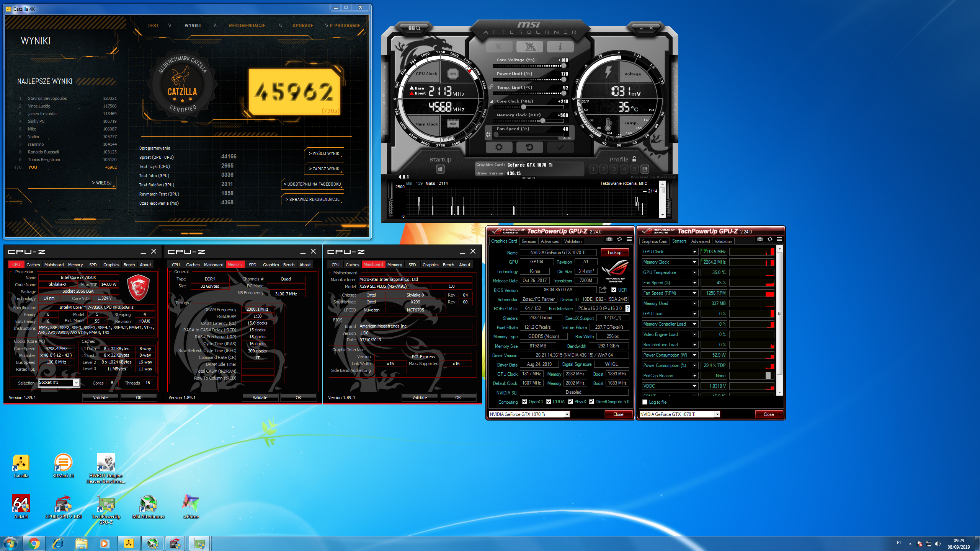This screenshot has height=551, width=980.
Task: Open the Catzilla desktop shortcut
Action: (21, 466)
